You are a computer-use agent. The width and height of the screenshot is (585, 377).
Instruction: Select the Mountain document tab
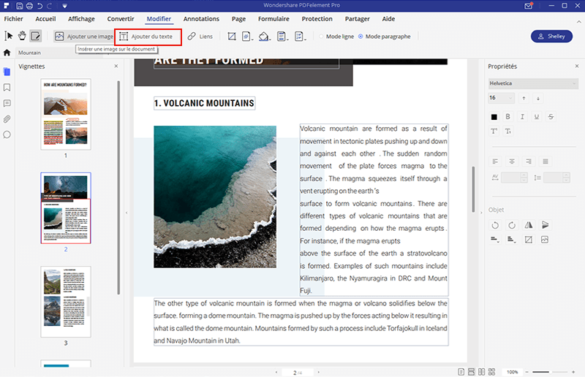tap(29, 53)
